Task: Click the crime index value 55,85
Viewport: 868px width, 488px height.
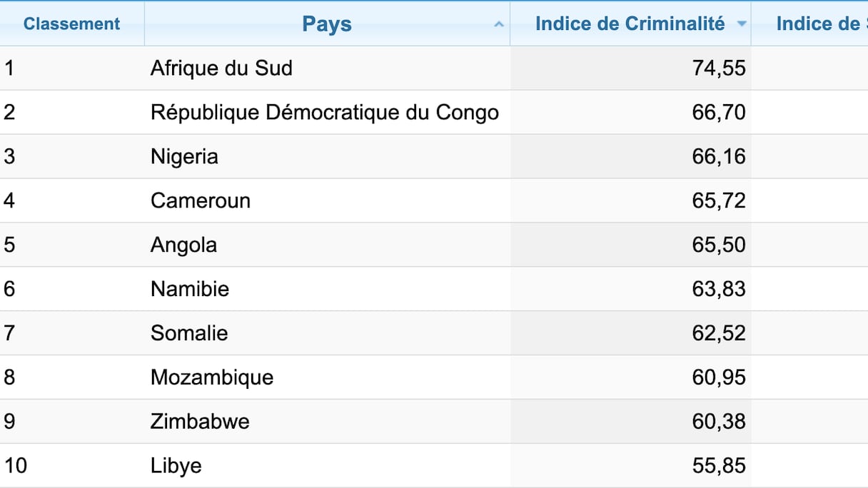Action: point(718,467)
